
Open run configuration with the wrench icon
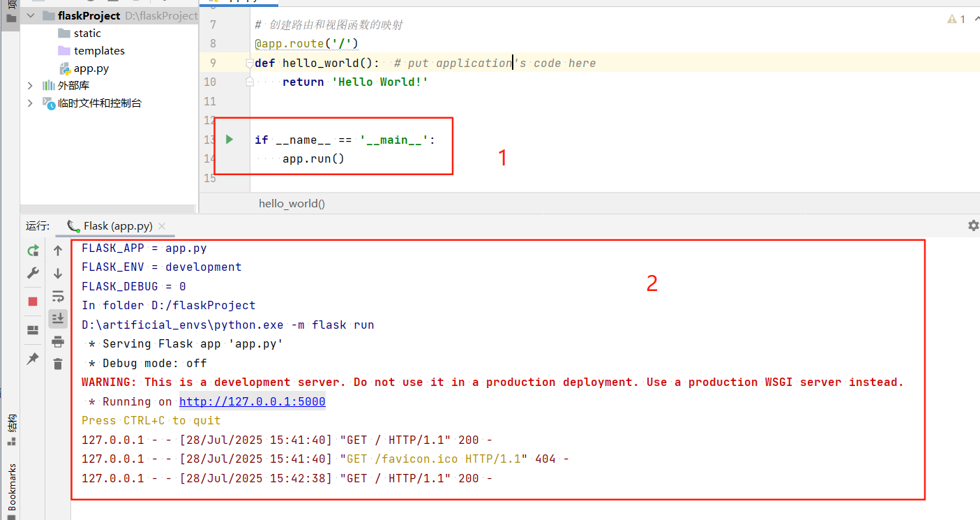pos(33,274)
